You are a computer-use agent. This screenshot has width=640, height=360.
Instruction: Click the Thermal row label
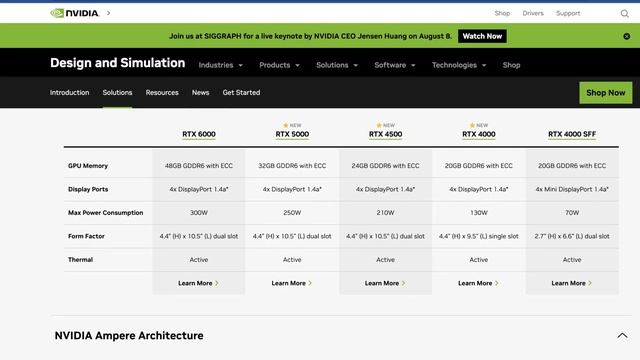tap(80, 260)
